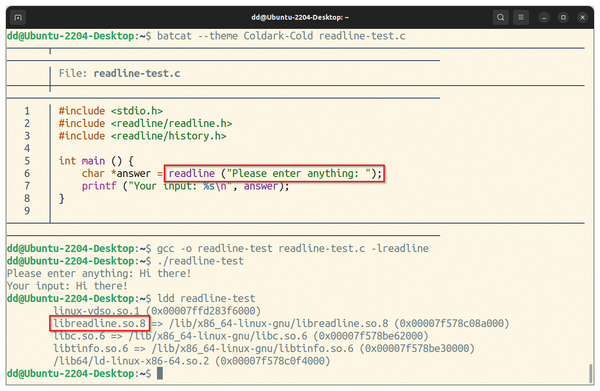Click the printf ("Your input: %s\n") line
600x391 pixels.
pos(185,186)
